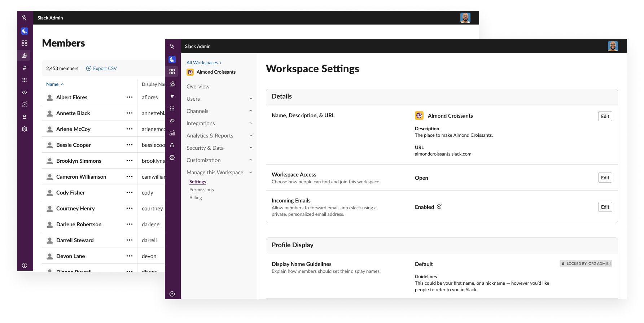Click Almond Croissants workspace name in sidebar
The image size is (644, 323).
pyautogui.click(x=216, y=72)
